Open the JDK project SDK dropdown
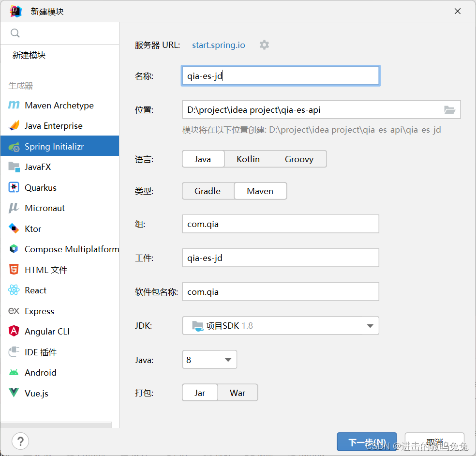Screen dimensions: 476x456 (x=281, y=326)
